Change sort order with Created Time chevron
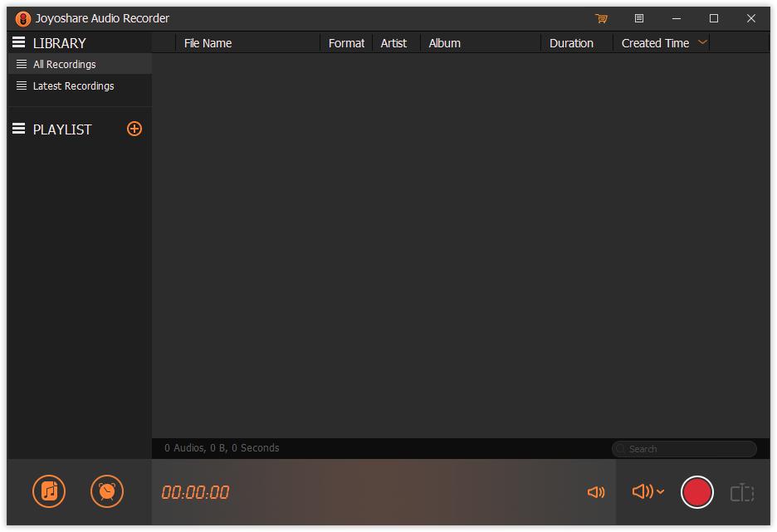 point(701,42)
